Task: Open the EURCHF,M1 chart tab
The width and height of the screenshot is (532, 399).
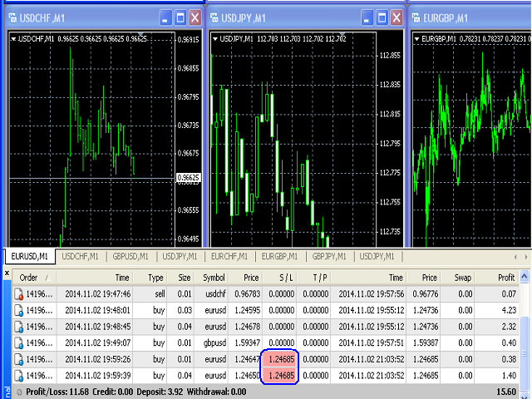Action: tap(229, 256)
